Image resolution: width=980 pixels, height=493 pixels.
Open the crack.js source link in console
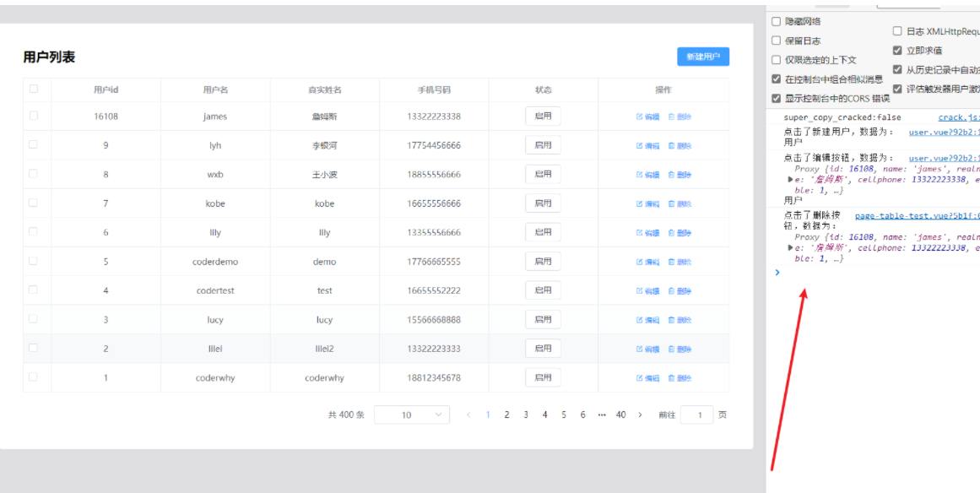pyautogui.click(x=959, y=118)
